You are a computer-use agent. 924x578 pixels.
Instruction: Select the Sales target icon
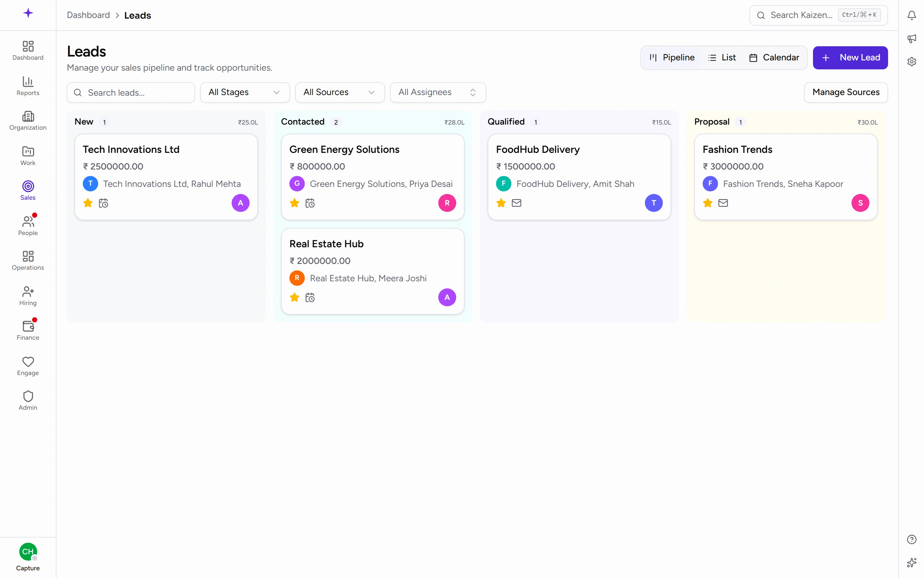[x=28, y=186]
